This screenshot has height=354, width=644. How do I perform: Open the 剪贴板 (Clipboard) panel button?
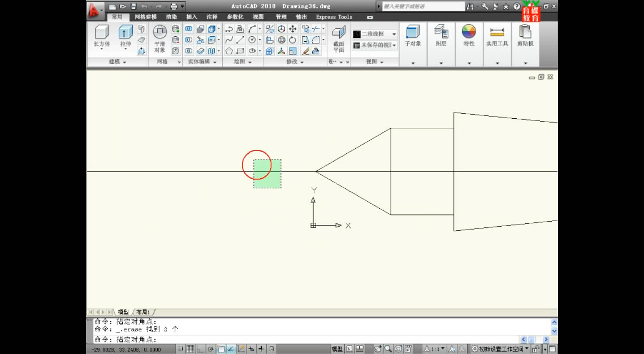[x=525, y=44]
